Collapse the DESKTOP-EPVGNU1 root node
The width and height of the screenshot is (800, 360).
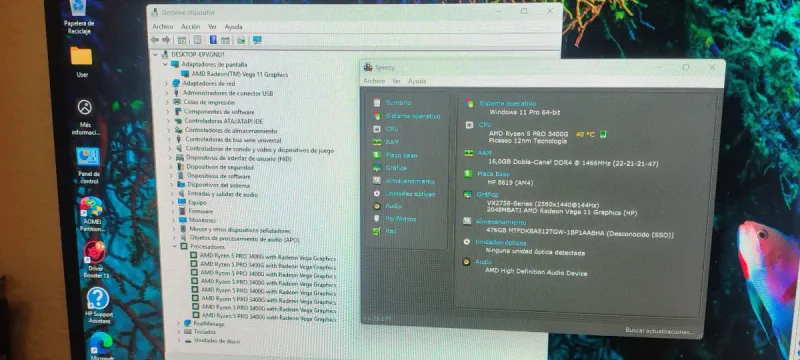(155, 54)
